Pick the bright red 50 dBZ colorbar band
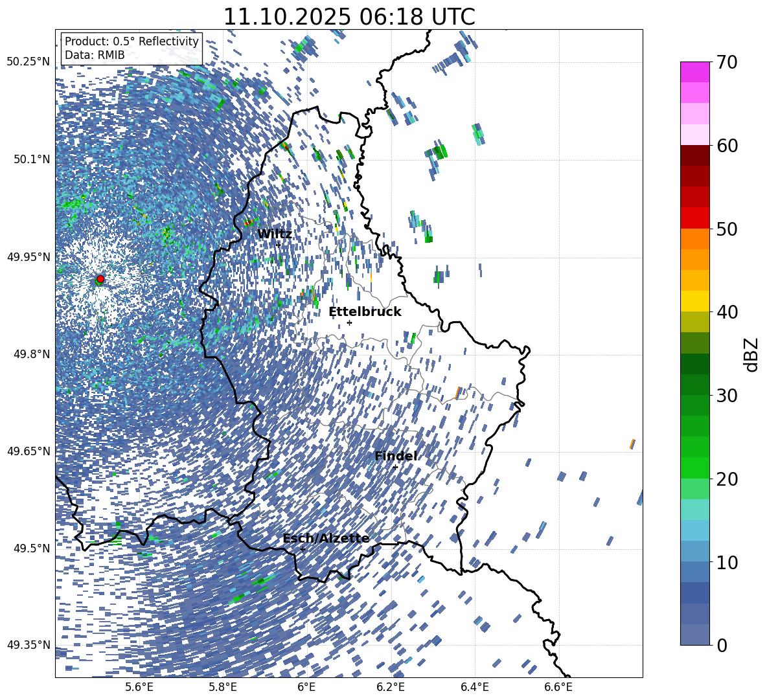Screen dimensions: 767x700 (695, 218)
